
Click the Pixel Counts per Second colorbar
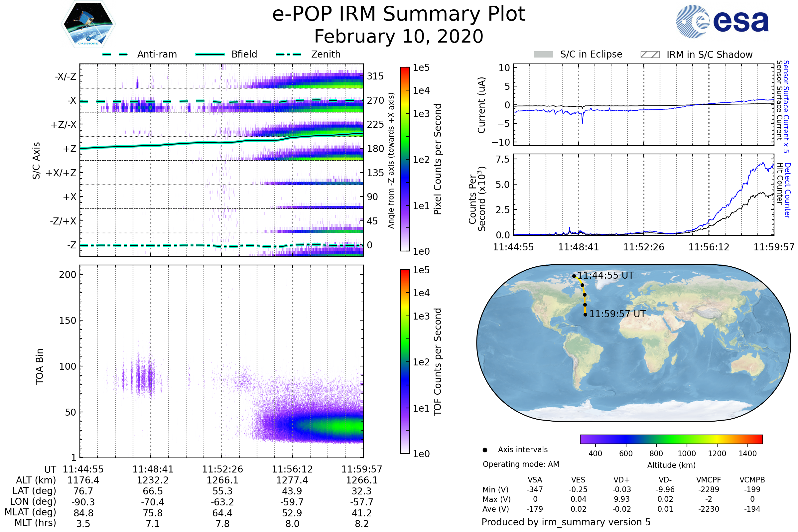click(405, 159)
